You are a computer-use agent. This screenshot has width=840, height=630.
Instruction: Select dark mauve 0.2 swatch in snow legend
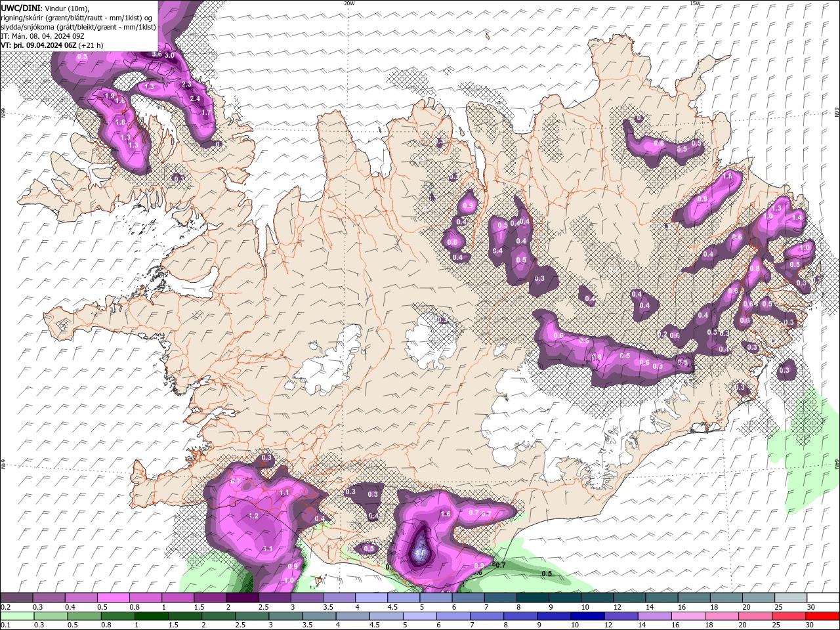click(16, 598)
